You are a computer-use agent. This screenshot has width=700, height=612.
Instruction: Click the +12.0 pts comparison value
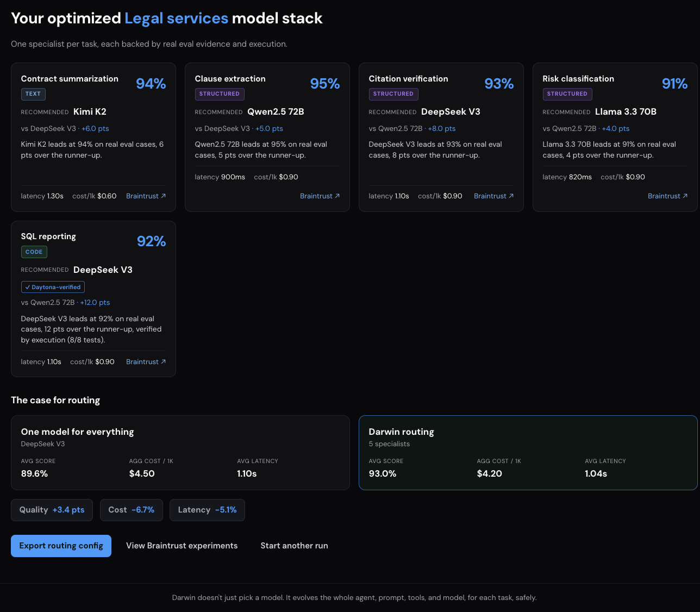pyautogui.click(x=95, y=303)
